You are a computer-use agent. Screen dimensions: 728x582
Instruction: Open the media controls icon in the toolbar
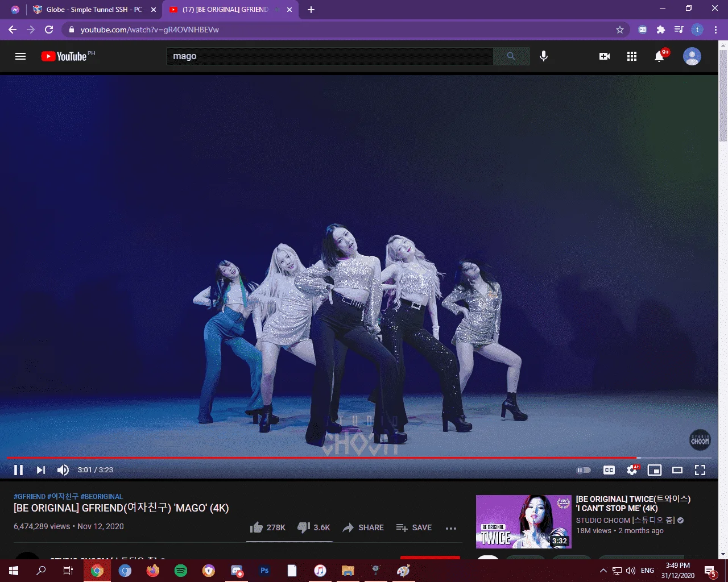[679, 30]
